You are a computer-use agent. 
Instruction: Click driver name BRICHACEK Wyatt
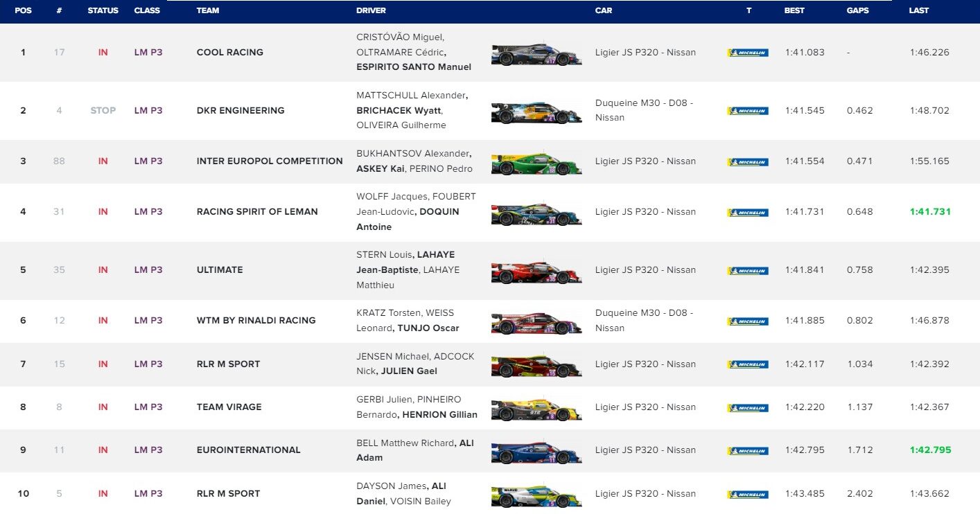pos(399,110)
